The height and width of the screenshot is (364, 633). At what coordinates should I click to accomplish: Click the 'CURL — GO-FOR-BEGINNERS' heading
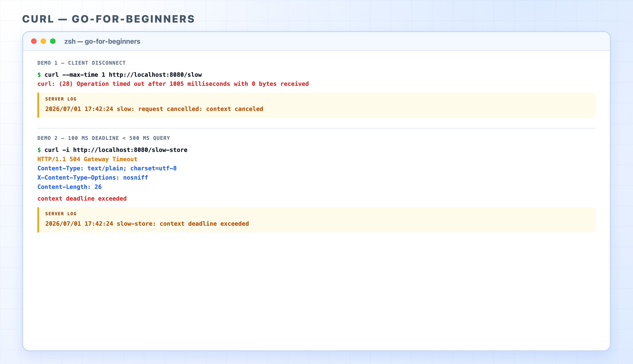pos(108,19)
